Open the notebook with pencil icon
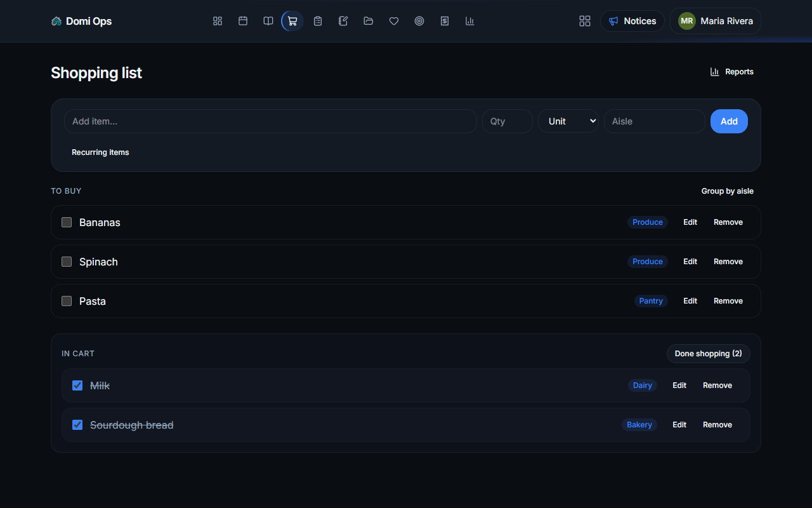The height and width of the screenshot is (508, 812). pyautogui.click(x=343, y=21)
